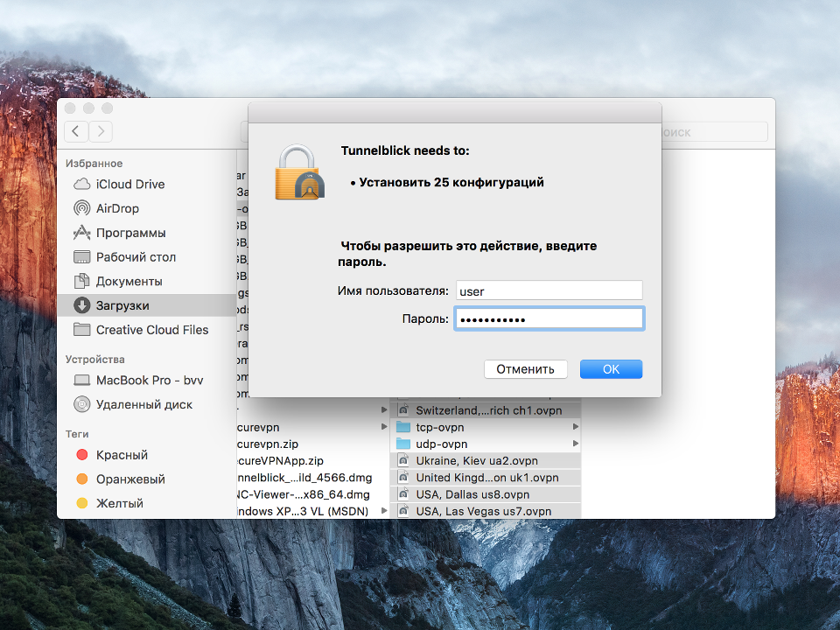Select Switzerland,...rich ch1.ovpn file
840x630 pixels.
click(486, 410)
